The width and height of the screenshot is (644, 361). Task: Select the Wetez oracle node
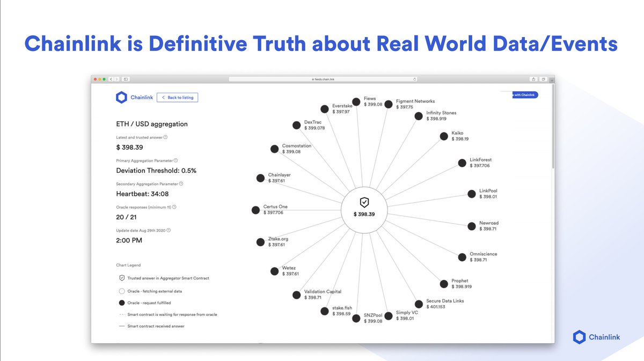(x=274, y=271)
